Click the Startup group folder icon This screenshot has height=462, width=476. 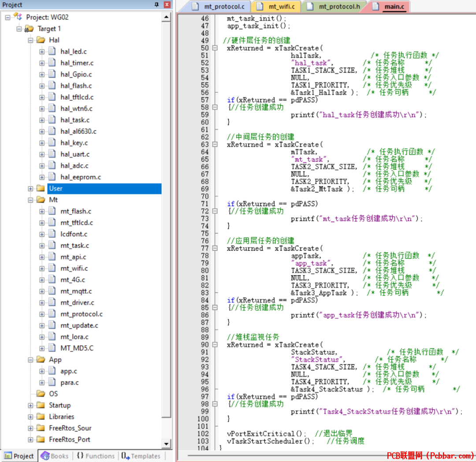tap(41, 405)
